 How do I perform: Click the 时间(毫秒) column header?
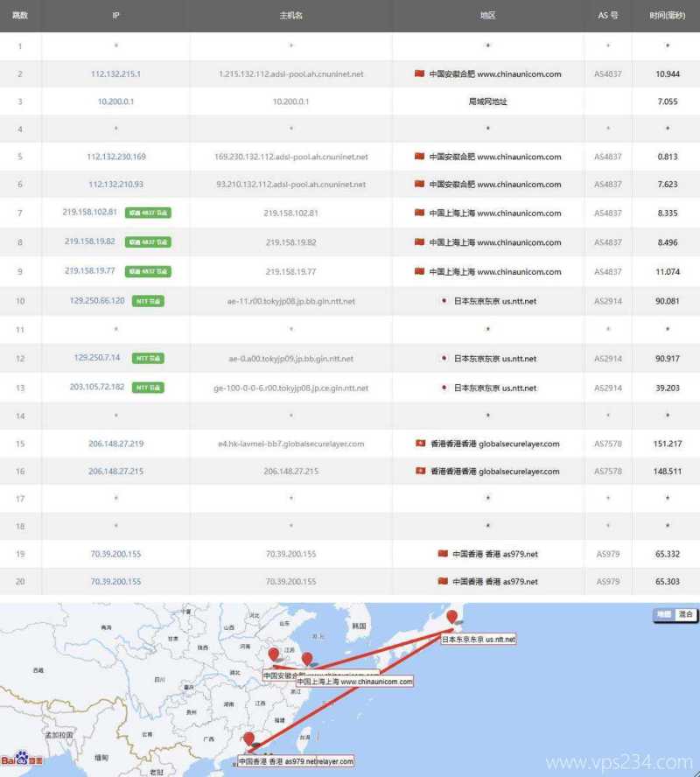click(666, 15)
